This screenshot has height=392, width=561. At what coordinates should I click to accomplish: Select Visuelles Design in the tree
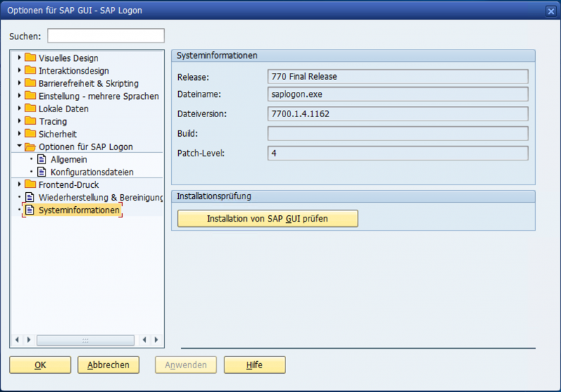pos(68,58)
